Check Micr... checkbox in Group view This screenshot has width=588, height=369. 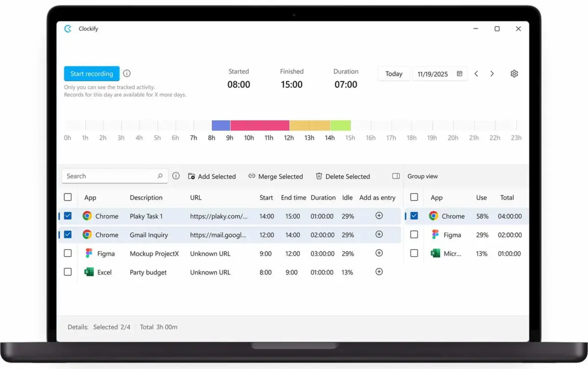click(414, 253)
